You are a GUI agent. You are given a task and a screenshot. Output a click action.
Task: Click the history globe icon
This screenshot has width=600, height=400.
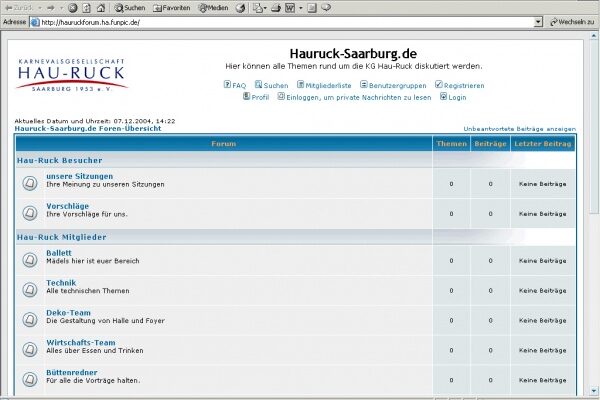pos(240,8)
